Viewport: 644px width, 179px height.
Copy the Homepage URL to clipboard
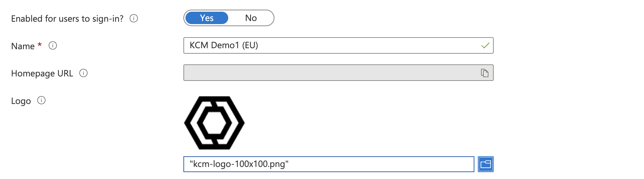tap(485, 73)
